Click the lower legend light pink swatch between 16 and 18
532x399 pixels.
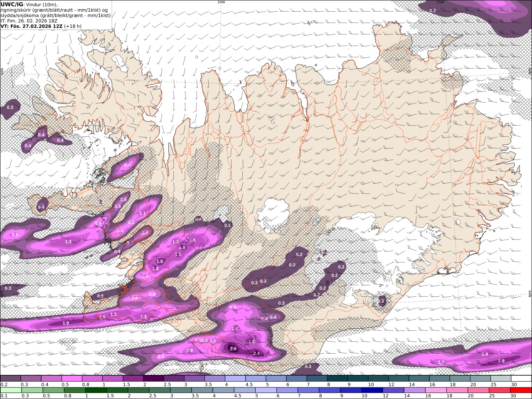click(436, 390)
